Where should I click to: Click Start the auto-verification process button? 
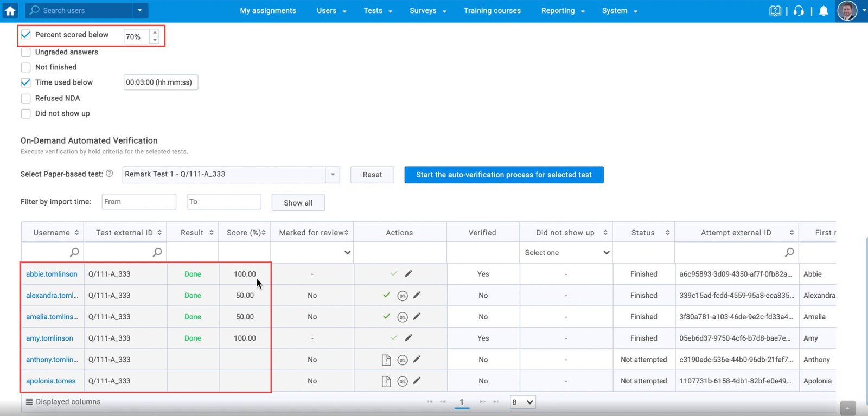click(x=503, y=175)
